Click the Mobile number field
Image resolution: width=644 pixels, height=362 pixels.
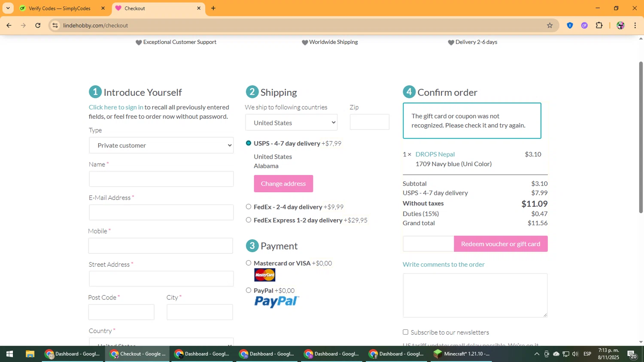pos(161,246)
